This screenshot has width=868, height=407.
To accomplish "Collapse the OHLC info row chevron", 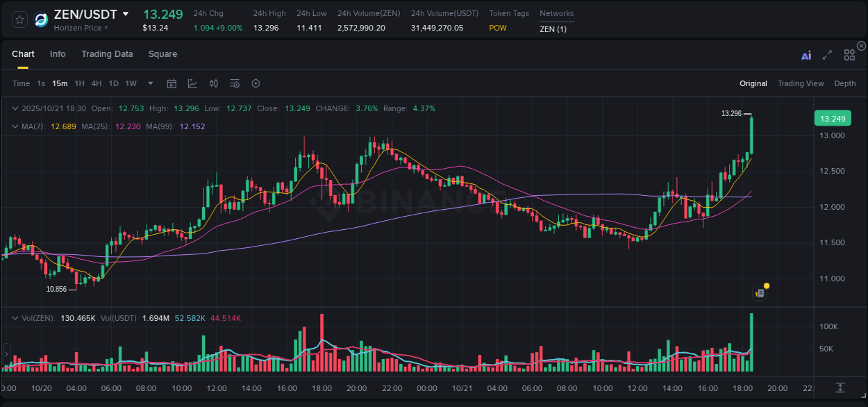I will 15,108.
